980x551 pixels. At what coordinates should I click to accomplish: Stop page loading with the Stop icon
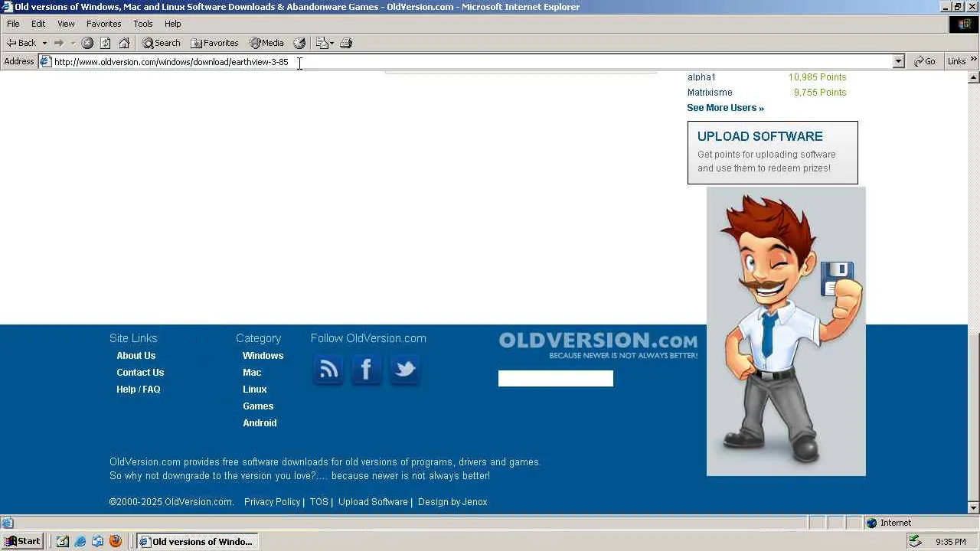87,43
